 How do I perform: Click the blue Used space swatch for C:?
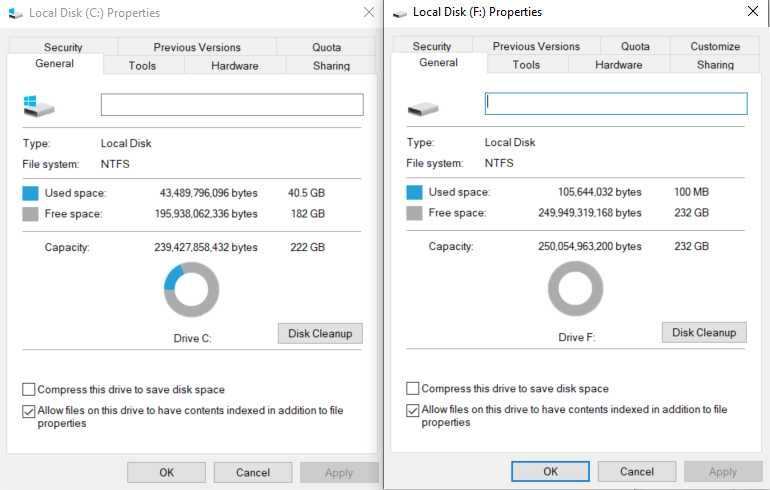pos(30,193)
